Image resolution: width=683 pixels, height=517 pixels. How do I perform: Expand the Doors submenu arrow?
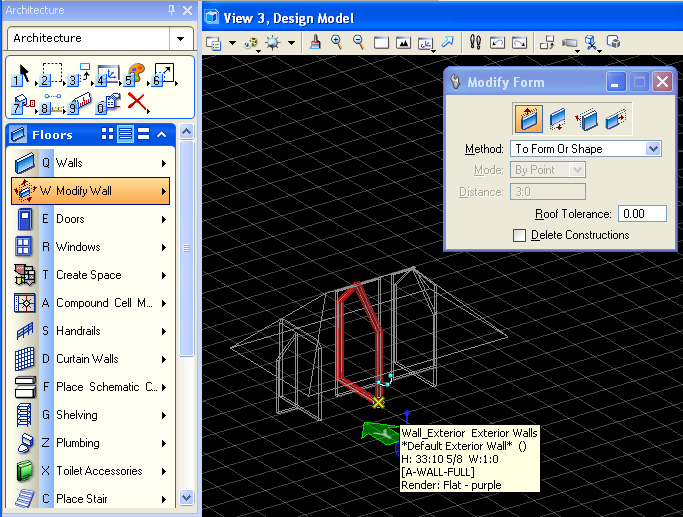click(x=164, y=219)
